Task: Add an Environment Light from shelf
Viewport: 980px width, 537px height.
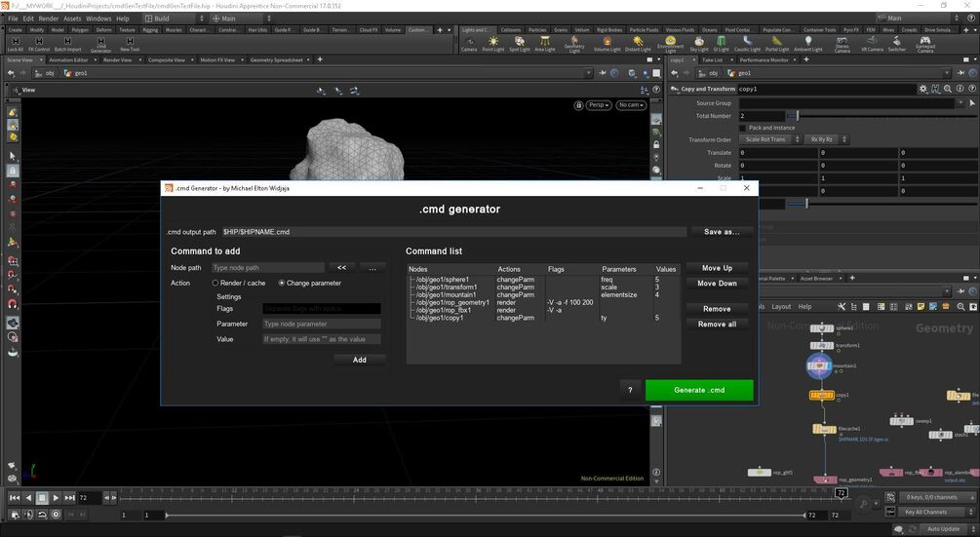Action: tap(670, 44)
